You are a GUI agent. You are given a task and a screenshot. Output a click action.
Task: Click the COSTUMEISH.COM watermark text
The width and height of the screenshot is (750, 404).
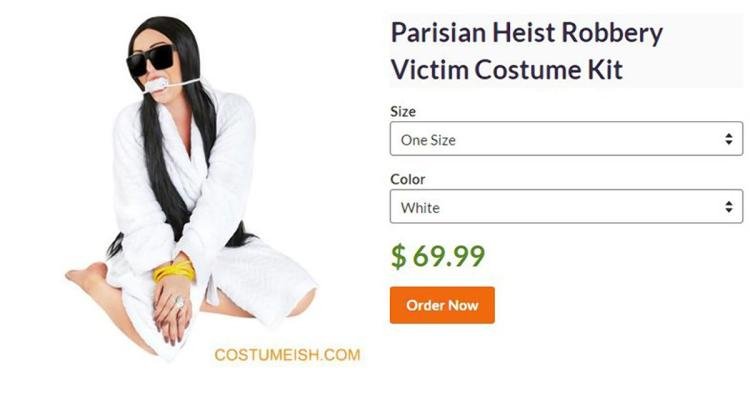[x=287, y=355]
